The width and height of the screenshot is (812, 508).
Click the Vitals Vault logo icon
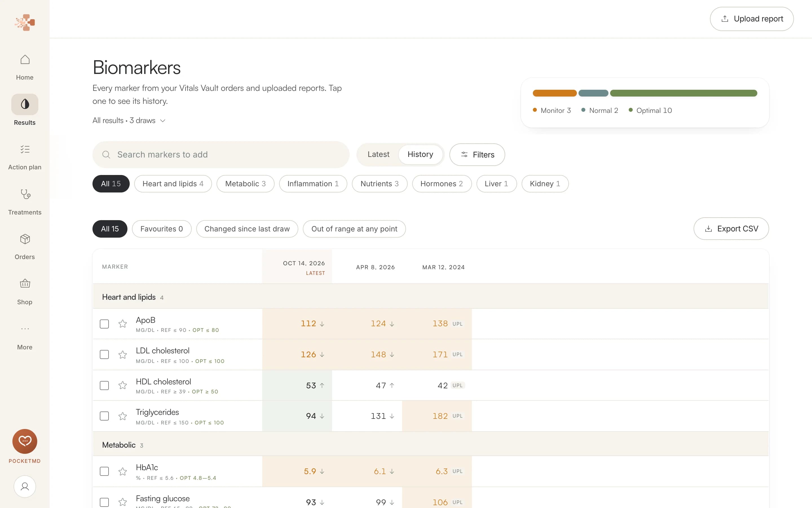tap(25, 23)
